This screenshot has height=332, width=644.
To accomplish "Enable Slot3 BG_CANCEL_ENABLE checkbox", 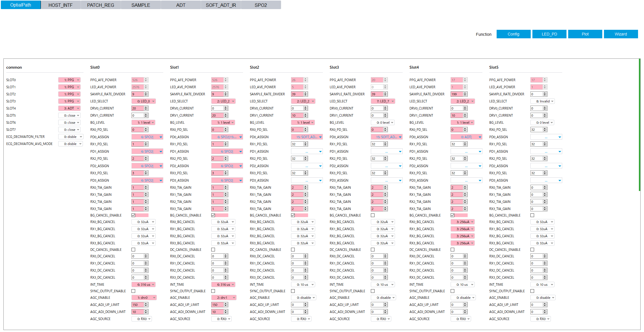I will 373,215.
